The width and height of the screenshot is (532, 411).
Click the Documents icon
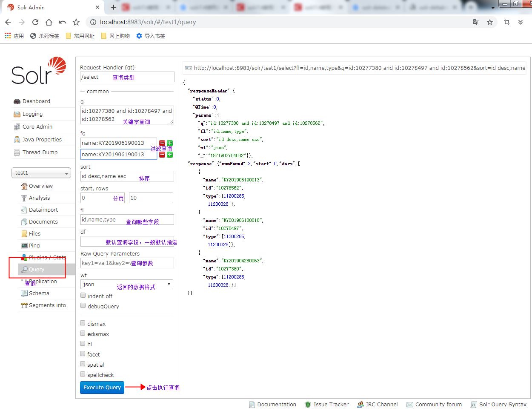(24, 222)
